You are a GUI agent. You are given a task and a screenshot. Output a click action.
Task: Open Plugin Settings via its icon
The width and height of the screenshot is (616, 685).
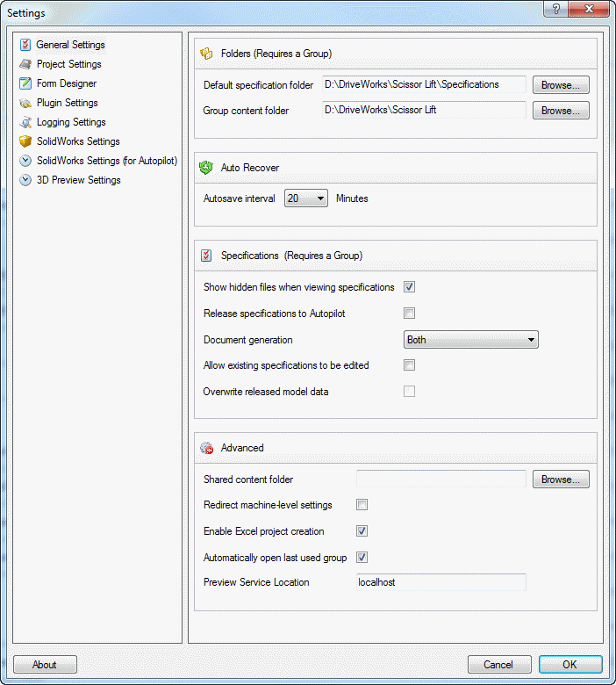click(x=25, y=103)
